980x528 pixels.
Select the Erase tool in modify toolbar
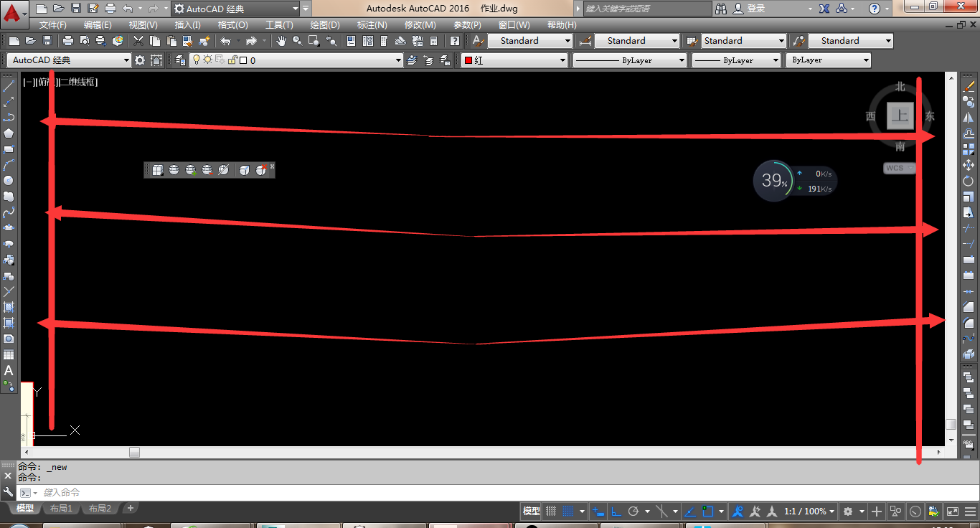(969, 86)
